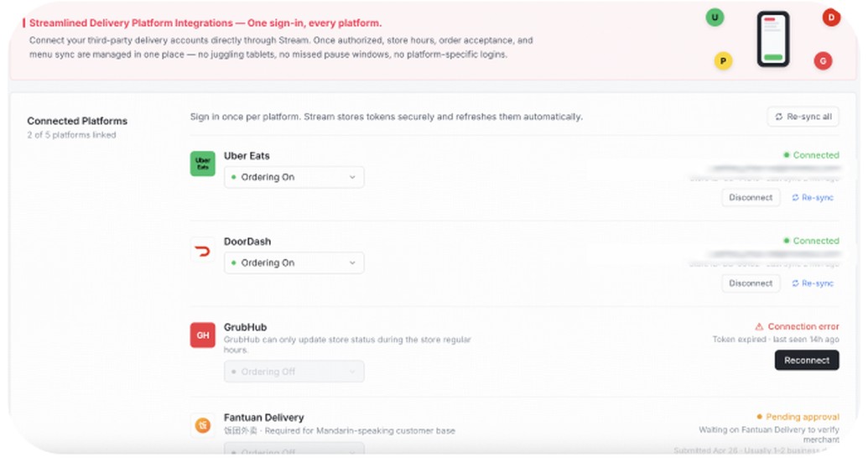Click 'Token expired · last seen 14h ago' text
This screenshot has width=868, height=473.
point(776,340)
